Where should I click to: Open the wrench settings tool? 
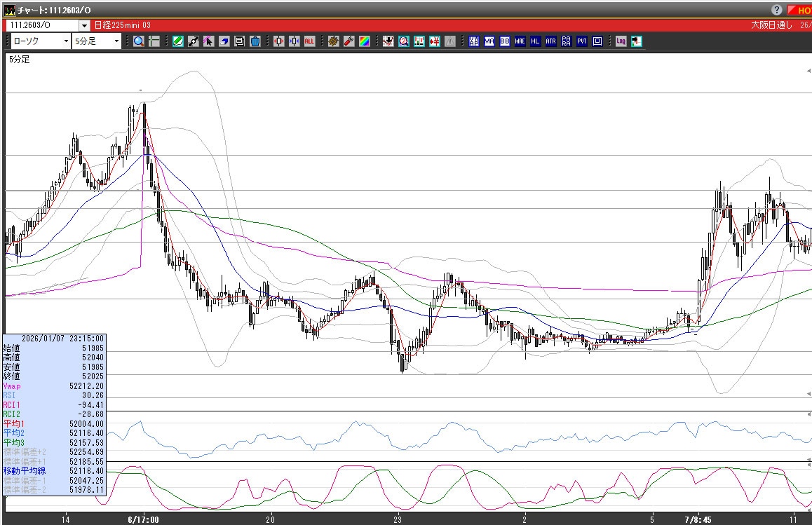349,41
